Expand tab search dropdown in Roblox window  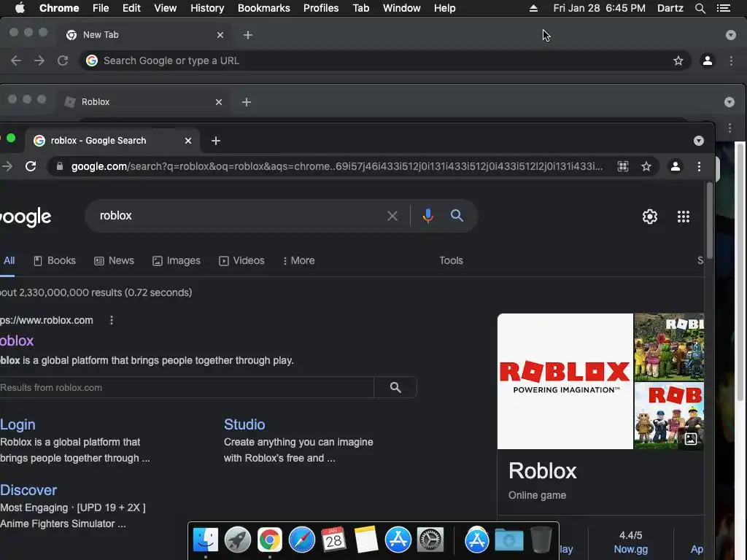(729, 102)
